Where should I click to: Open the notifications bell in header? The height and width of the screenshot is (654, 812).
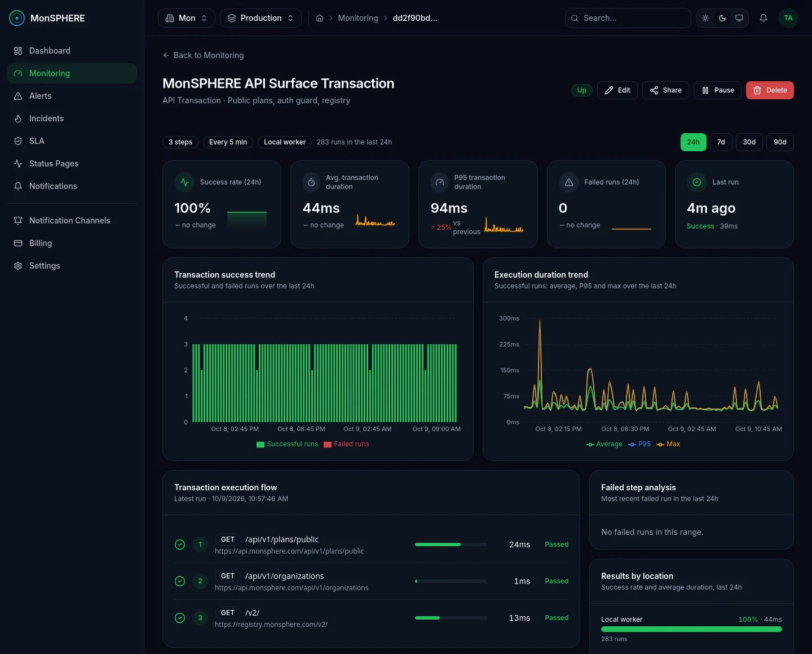point(764,18)
